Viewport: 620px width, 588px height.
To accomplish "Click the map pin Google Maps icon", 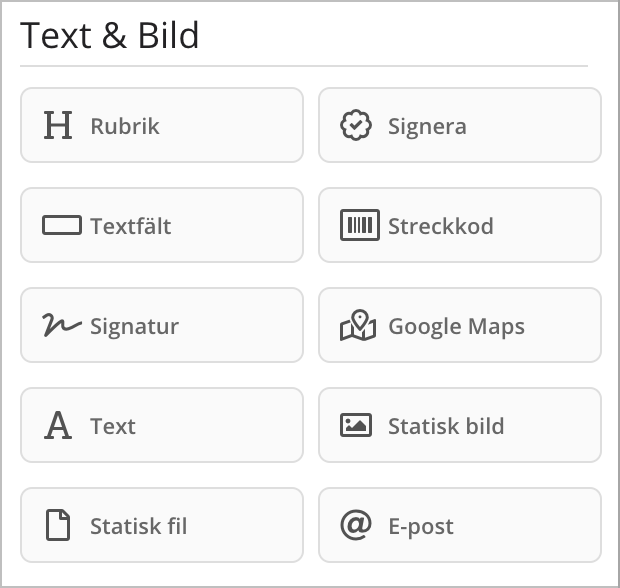I will pyautogui.click(x=357, y=325).
